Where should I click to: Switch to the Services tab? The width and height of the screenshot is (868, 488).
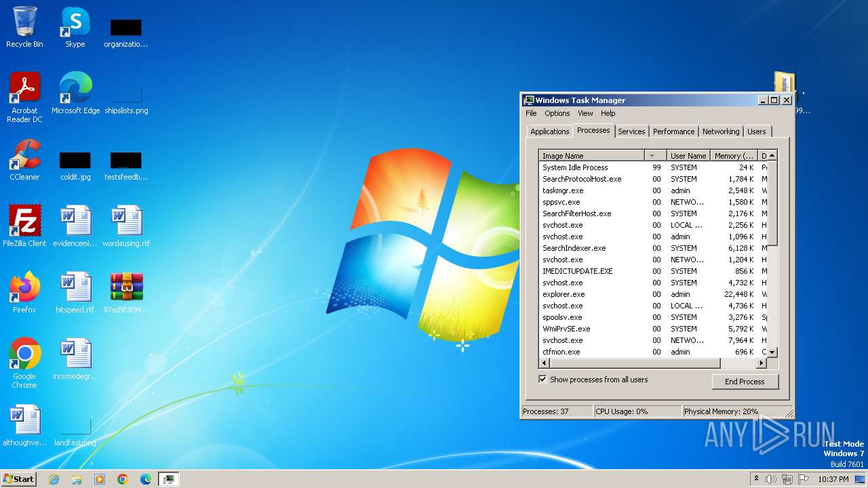(631, 131)
